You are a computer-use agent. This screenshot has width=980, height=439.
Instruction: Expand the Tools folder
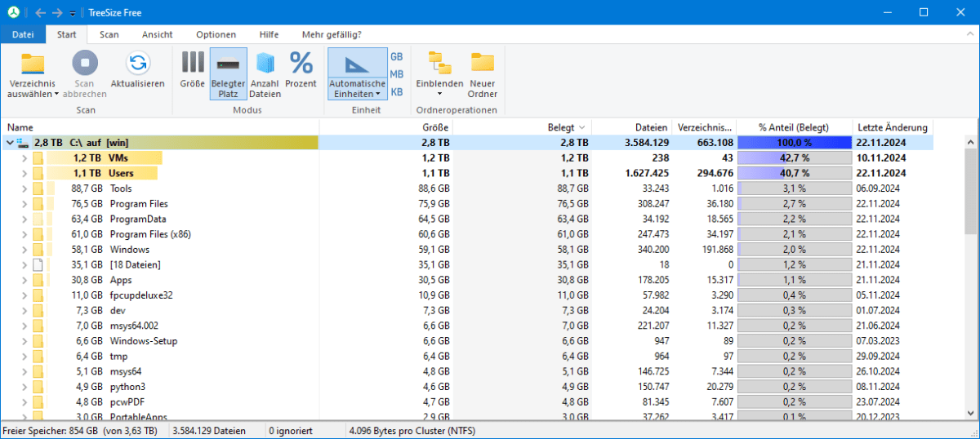tap(24, 188)
